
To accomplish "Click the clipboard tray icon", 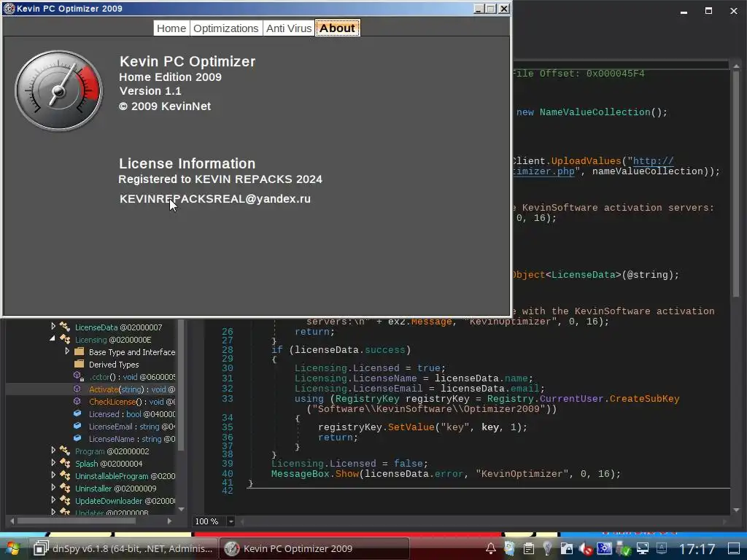I will pyautogui.click(x=528, y=548).
